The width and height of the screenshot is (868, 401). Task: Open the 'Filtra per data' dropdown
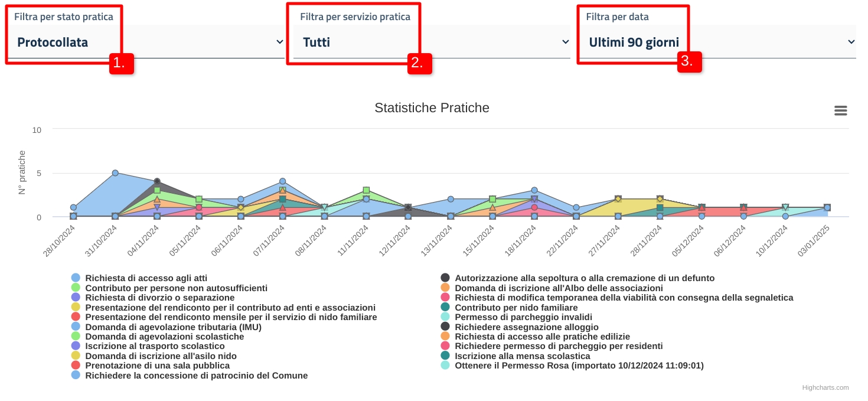717,42
